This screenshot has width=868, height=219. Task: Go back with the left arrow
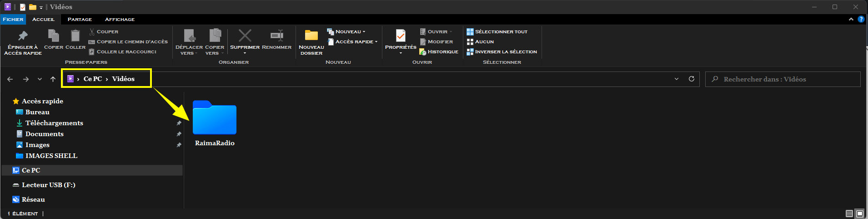point(10,79)
